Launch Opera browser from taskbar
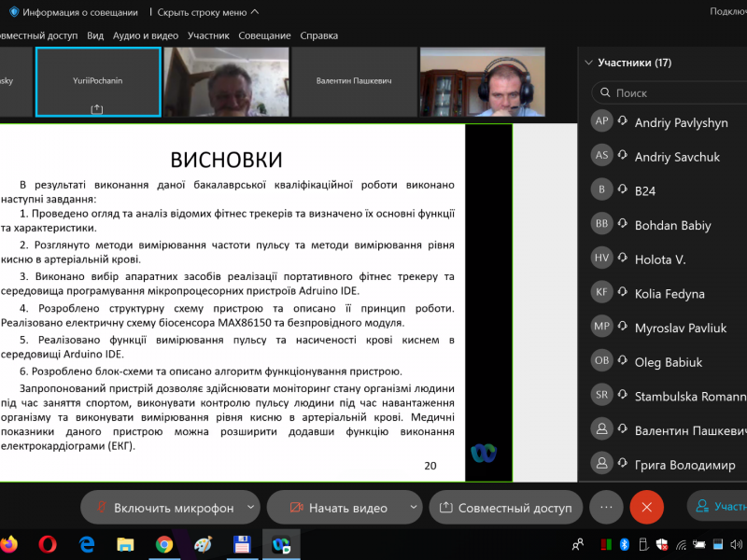The image size is (747, 560). pyautogui.click(x=48, y=544)
